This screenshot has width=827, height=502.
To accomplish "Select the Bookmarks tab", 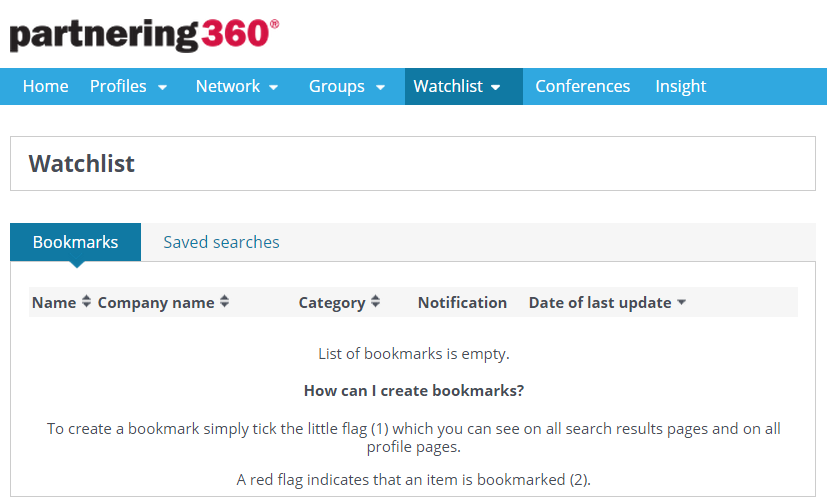I will [x=75, y=242].
